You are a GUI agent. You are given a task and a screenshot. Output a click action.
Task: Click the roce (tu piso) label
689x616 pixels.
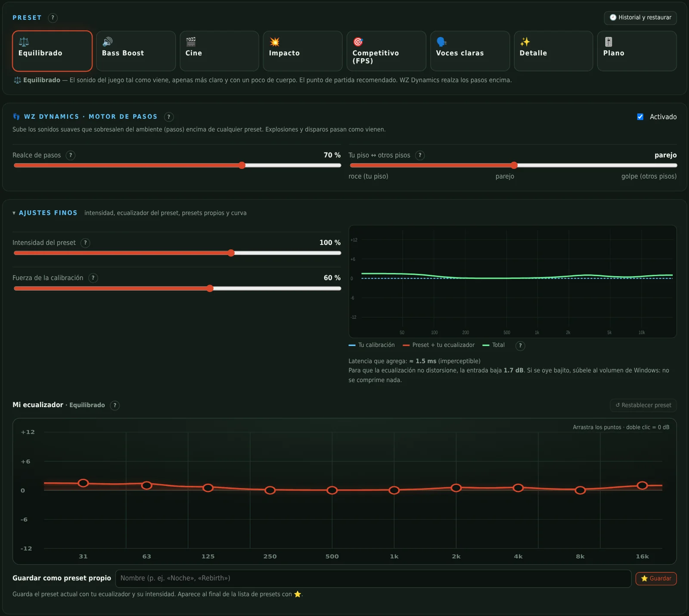[x=368, y=176]
